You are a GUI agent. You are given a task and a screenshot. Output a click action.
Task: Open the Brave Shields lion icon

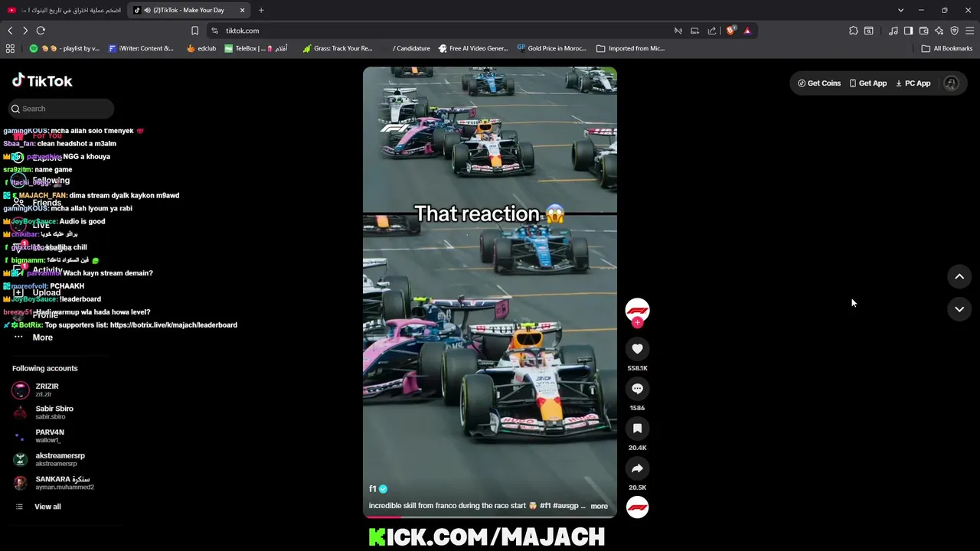(730, 31)
